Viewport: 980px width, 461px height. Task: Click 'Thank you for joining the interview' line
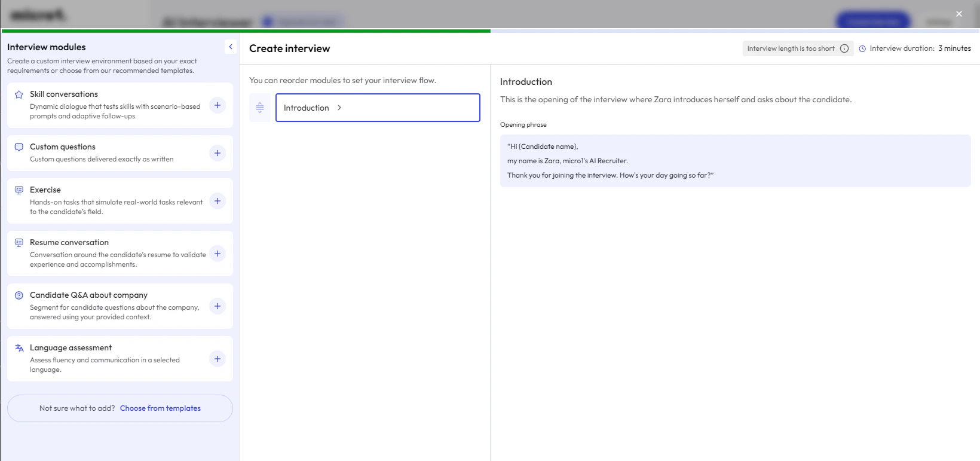(610, 175)
